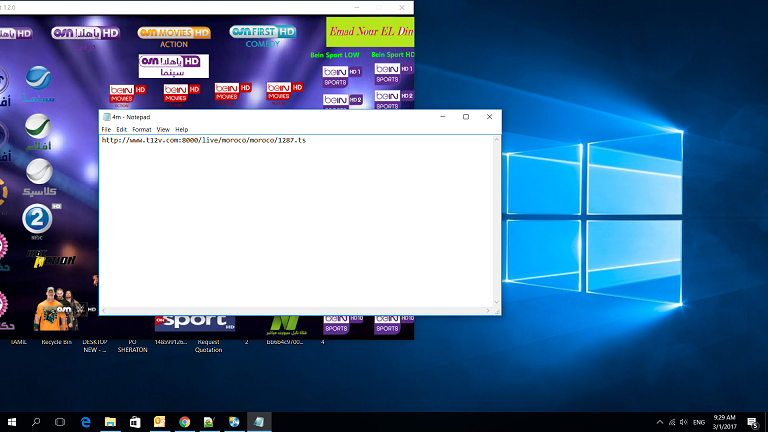The image size is (768, 432).
Task: Close the 1.2.0 channel player window
Action: 402,7
